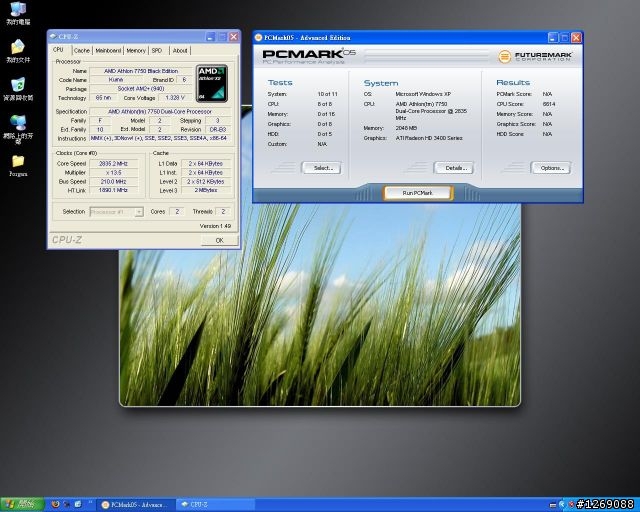640x512 pixels.
Task: Open Network Places desktop icon
Action: coord(18,129)
